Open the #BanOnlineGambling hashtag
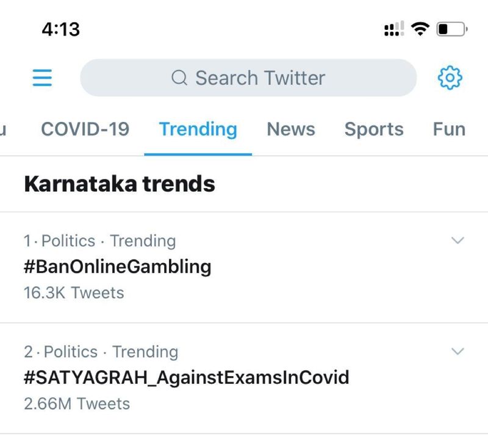This screenshot has width=488, height=448. (117, 267)
